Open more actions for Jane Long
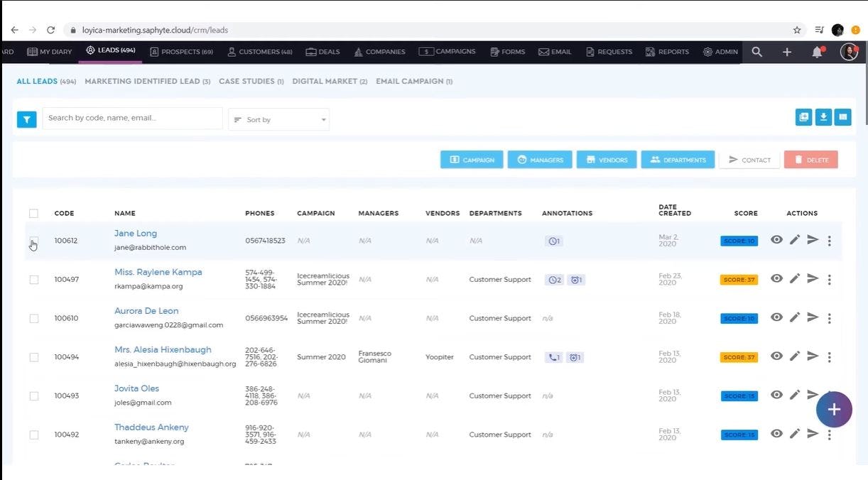868x480 pixels. point(830,241)
